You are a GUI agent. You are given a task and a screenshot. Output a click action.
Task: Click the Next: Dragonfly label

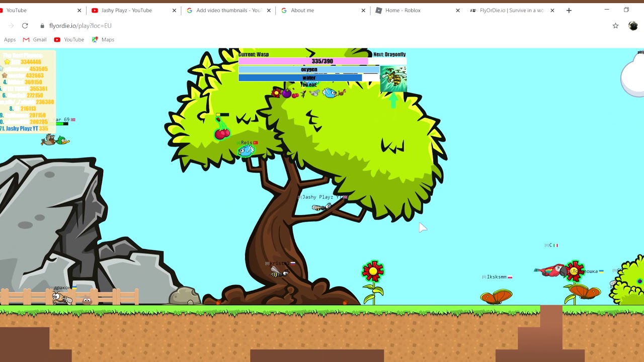(x=389, y=54)
